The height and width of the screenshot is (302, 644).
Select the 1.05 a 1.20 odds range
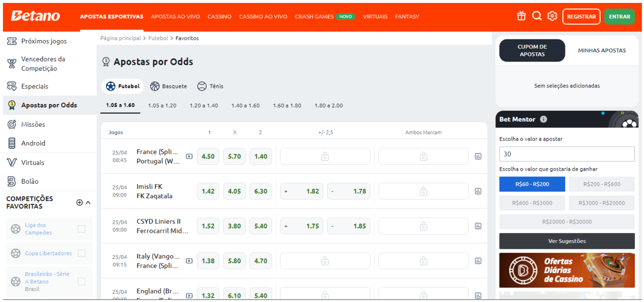click(x=162, y=105)
